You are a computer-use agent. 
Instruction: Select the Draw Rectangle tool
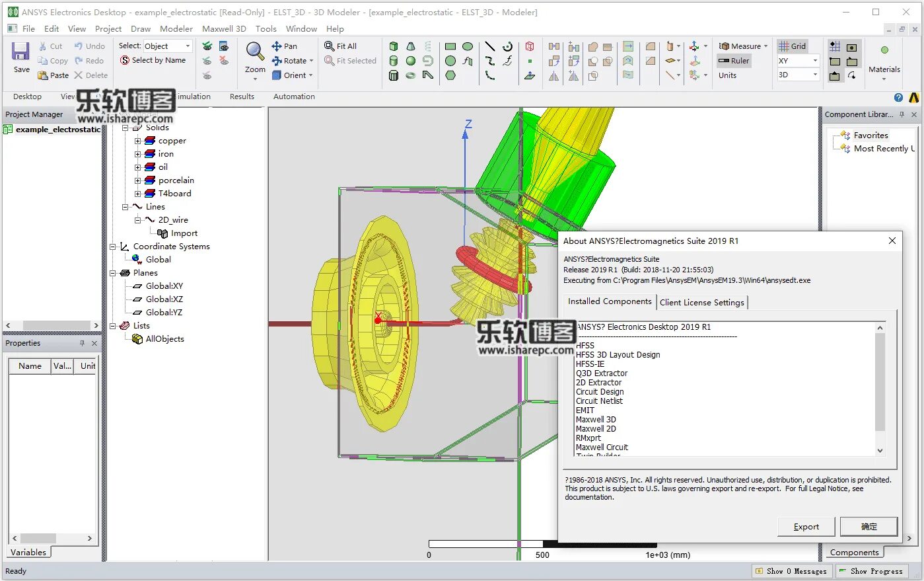click(450, 46)
